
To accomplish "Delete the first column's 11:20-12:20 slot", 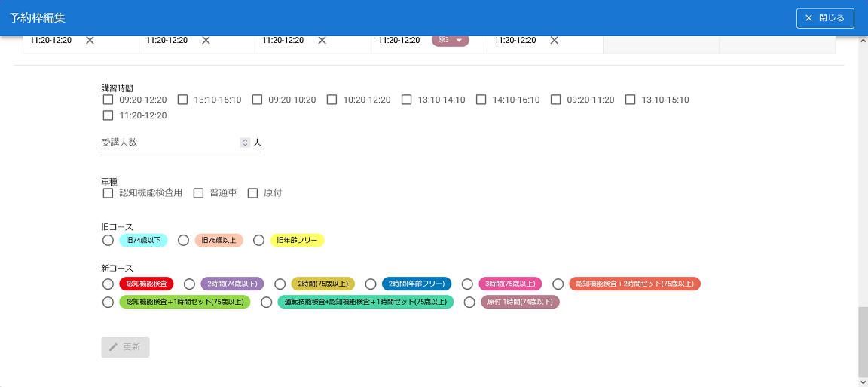I will (x=90, y=41).
